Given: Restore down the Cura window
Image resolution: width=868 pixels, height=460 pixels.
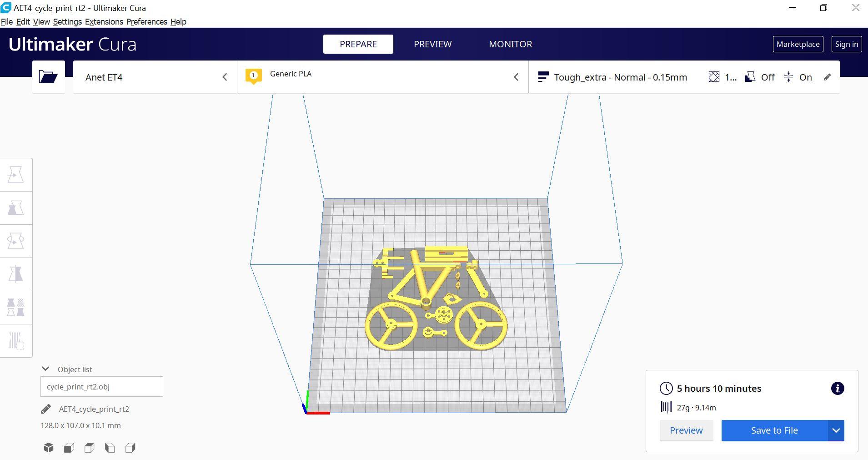Looking at the screenshot, I should 823,8.
